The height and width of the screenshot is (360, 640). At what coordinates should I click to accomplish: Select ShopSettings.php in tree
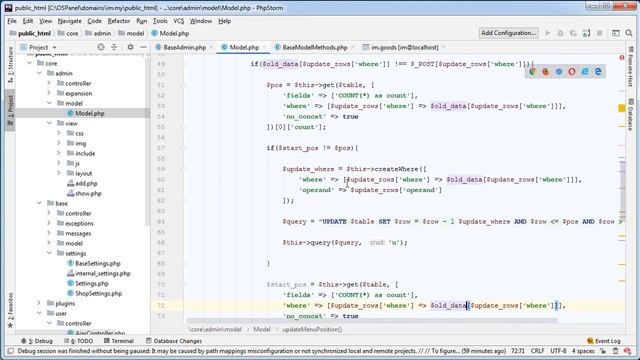click(x=98, y=293)
